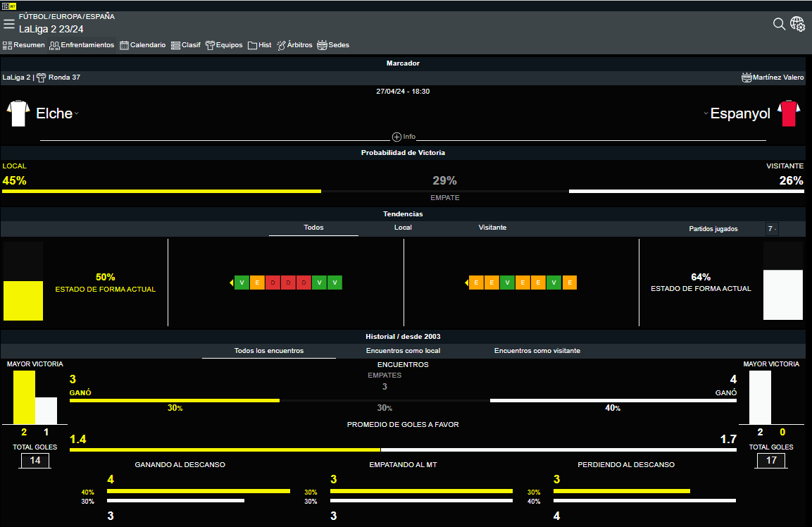Screen dimensions: 812x527
Task: Open the Equipos tab
Action: (x=224, y=45)
